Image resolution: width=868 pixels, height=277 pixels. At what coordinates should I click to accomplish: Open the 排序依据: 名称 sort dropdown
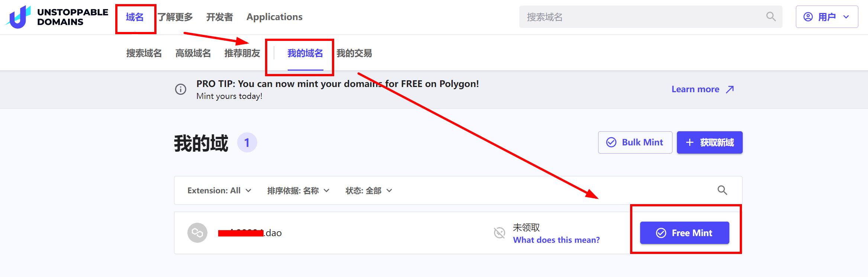point(298,190)
